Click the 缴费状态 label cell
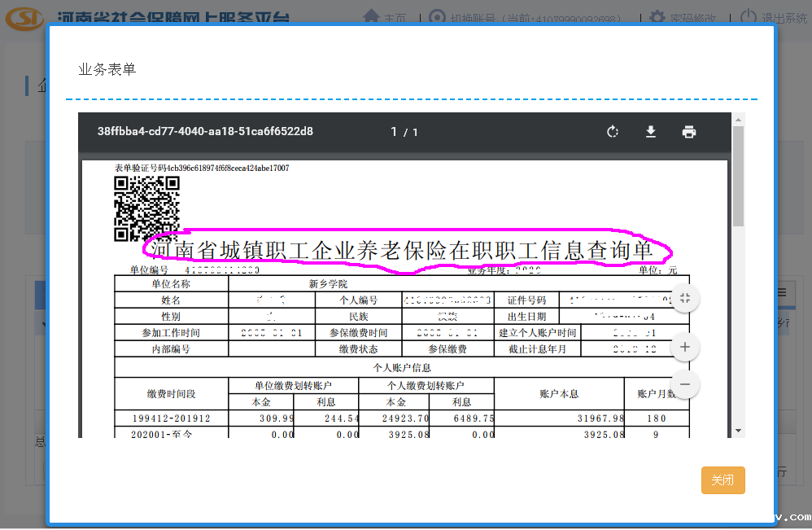812x530 pixels. [358, 349]
